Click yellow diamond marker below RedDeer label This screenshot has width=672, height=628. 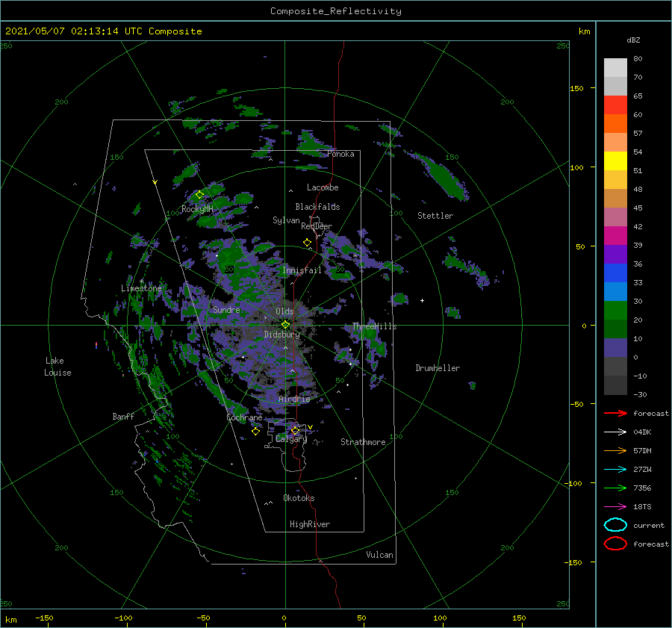pos(307,243)
